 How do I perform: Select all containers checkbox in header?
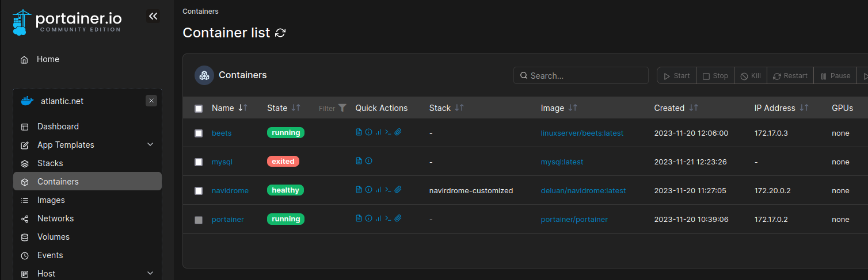click(x=199, y=109)
